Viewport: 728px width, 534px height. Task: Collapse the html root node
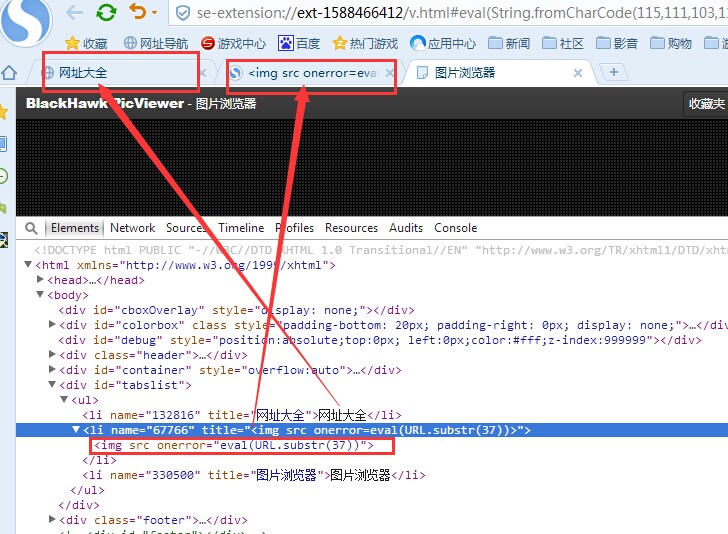coord(28,265)
